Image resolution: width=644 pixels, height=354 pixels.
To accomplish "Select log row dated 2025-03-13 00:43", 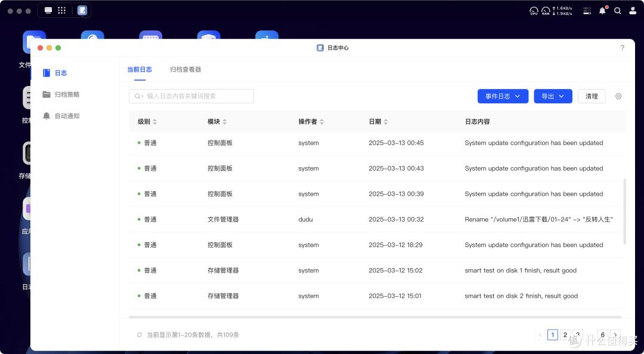I will click(376, 168).
